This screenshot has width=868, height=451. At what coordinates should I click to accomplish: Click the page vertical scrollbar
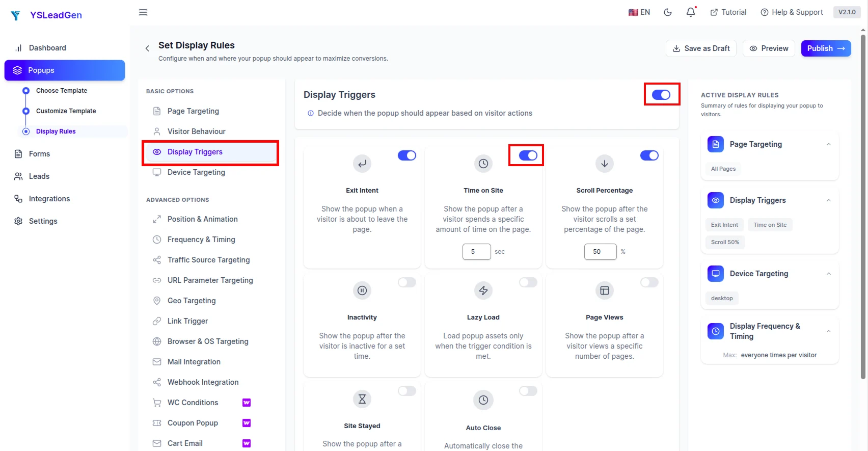click(x=863, y=204)
